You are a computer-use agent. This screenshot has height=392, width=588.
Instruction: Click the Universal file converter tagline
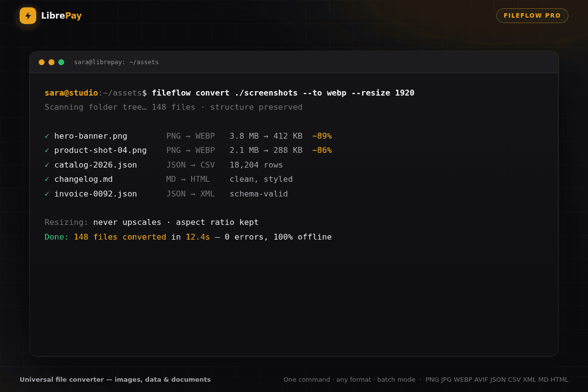pos(115,379)
